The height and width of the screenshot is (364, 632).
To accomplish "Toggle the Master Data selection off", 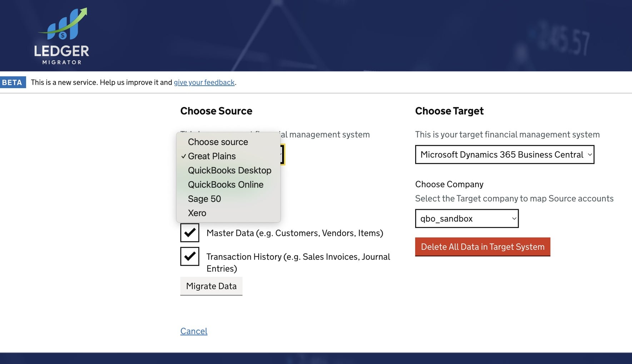I will point(189,233).
